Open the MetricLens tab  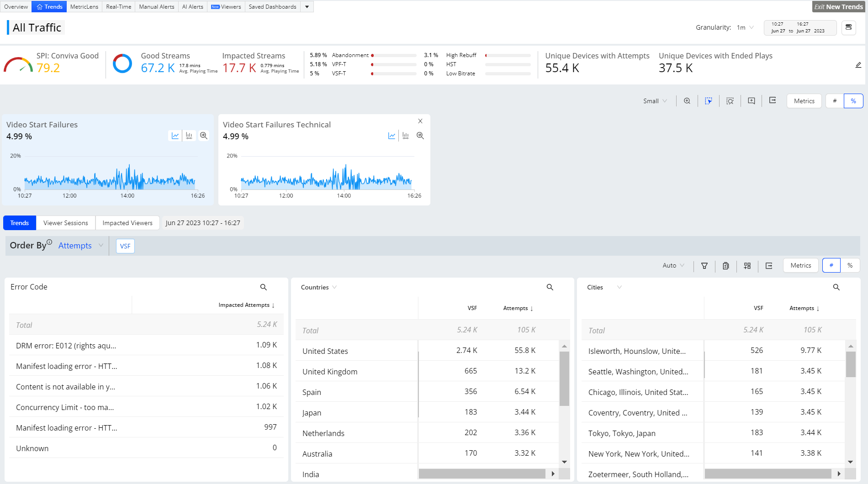pyautogui.click(x=84, y=7)
